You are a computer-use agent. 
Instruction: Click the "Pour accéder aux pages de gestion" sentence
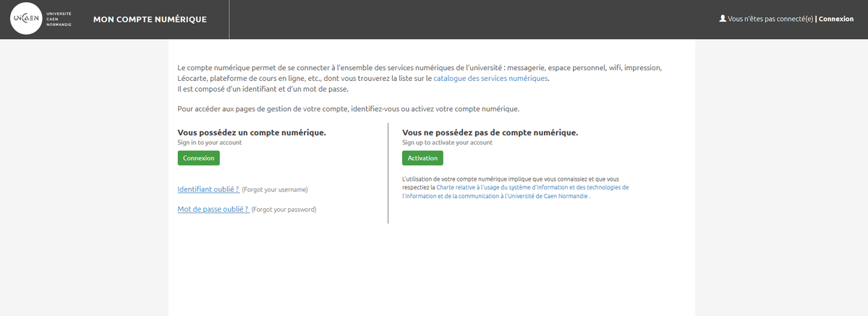pos(349,108)
